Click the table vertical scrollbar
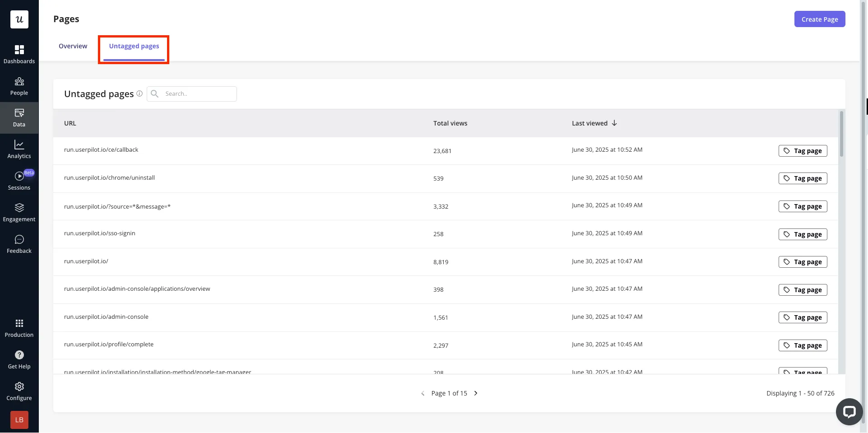Viewport: 868px width, 433px height. coord(841,134)
